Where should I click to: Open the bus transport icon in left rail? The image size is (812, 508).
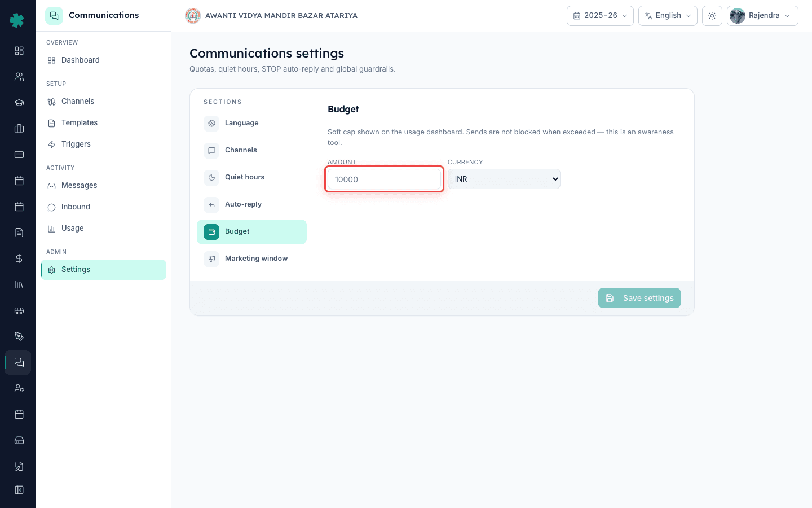[x=19, y=310]
